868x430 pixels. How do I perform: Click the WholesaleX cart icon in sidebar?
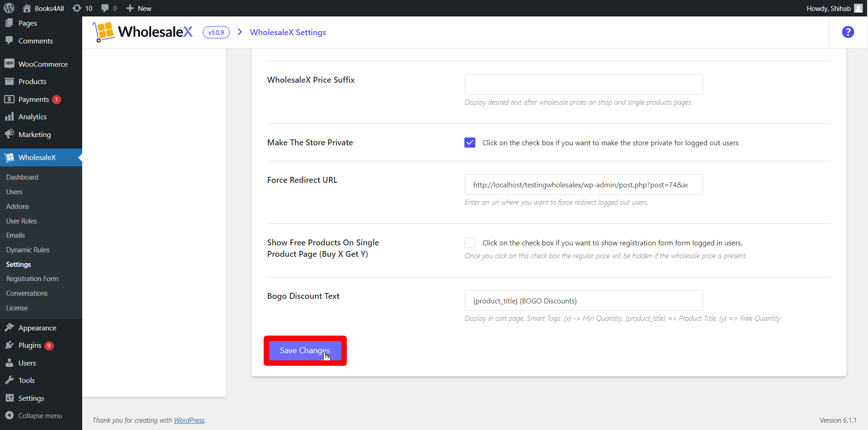pyautogui.click(x=9, y=157)
